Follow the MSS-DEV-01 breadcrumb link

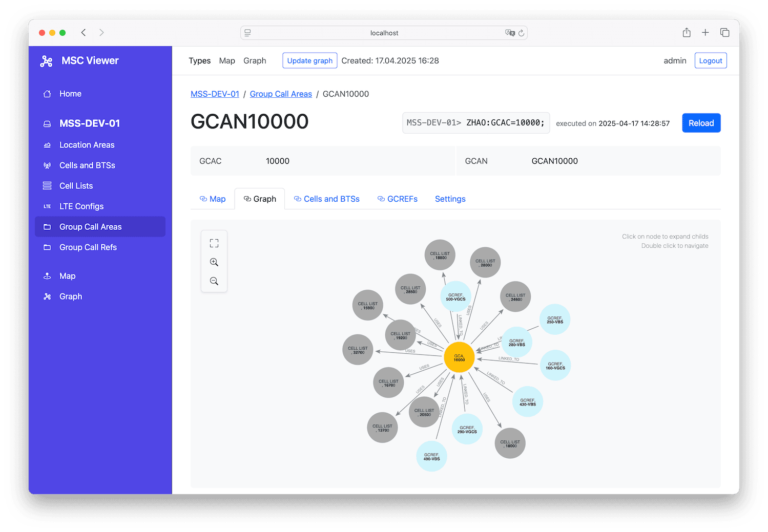215,94
